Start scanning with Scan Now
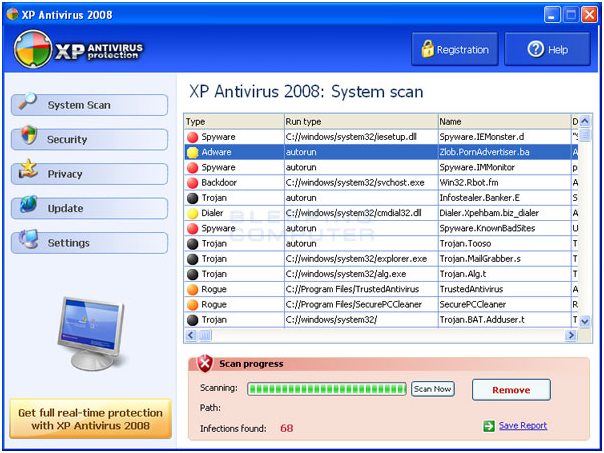 coord(433,389)
